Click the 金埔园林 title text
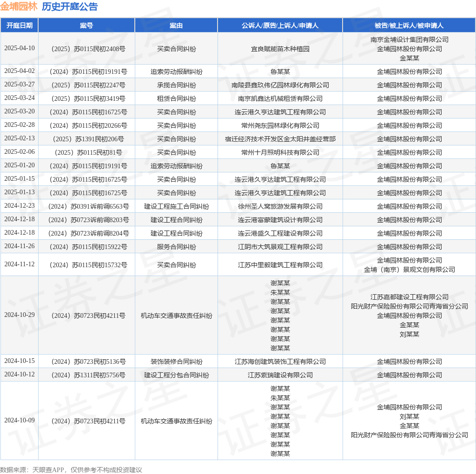The height and width of the screenshot is (474, 476). (x=19, y=7)
